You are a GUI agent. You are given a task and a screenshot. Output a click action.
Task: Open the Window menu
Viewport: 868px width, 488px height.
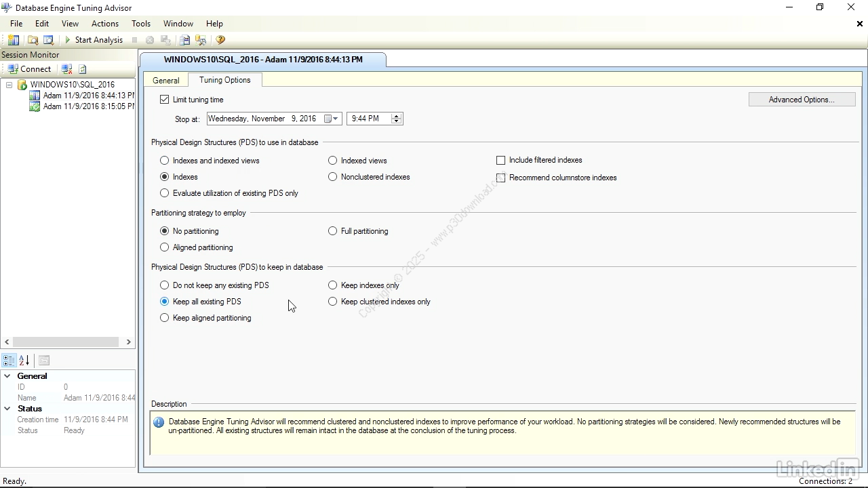pos(178,24)
